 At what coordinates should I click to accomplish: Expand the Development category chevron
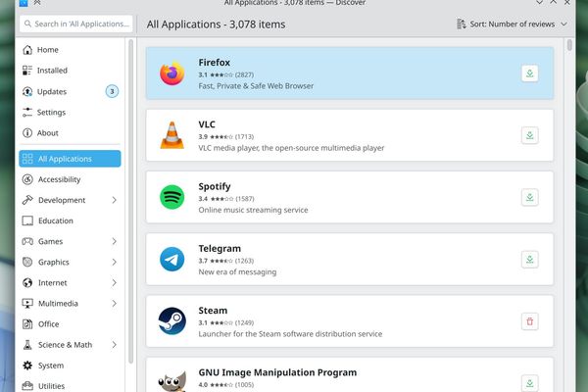[115, 200]
